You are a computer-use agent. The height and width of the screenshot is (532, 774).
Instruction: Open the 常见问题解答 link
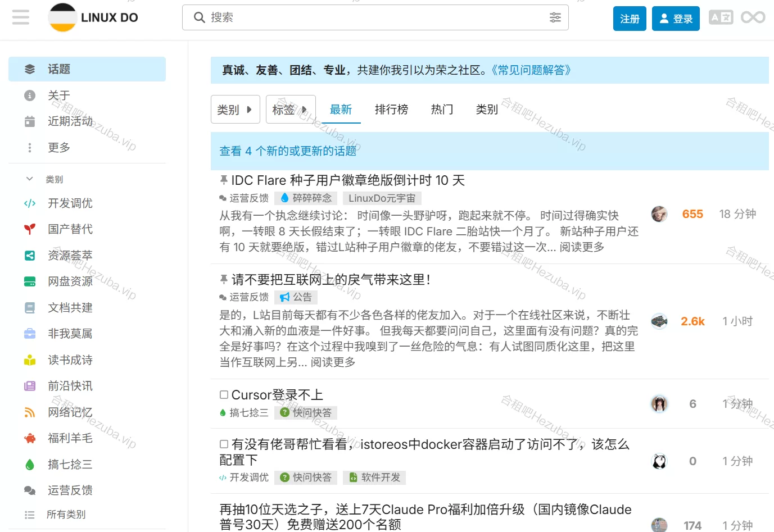point(531,70)
